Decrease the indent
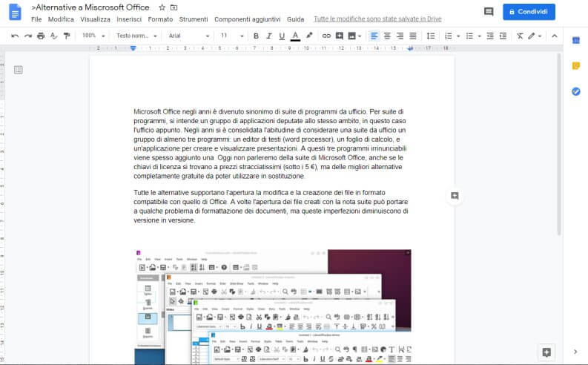The image size is (588, 365). (490, 36)
